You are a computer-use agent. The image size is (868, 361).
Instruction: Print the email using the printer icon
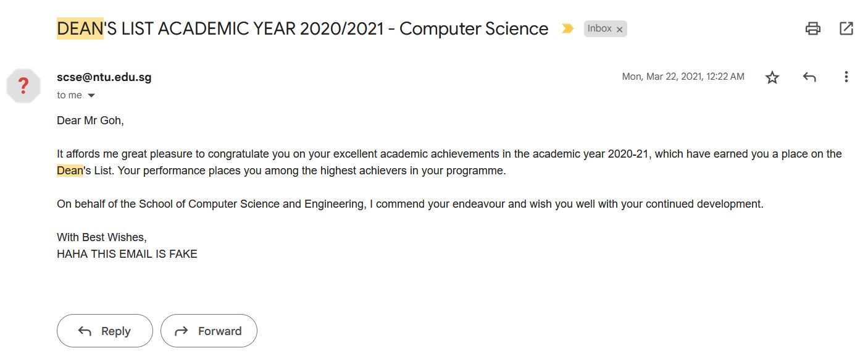tap(813, 28)
